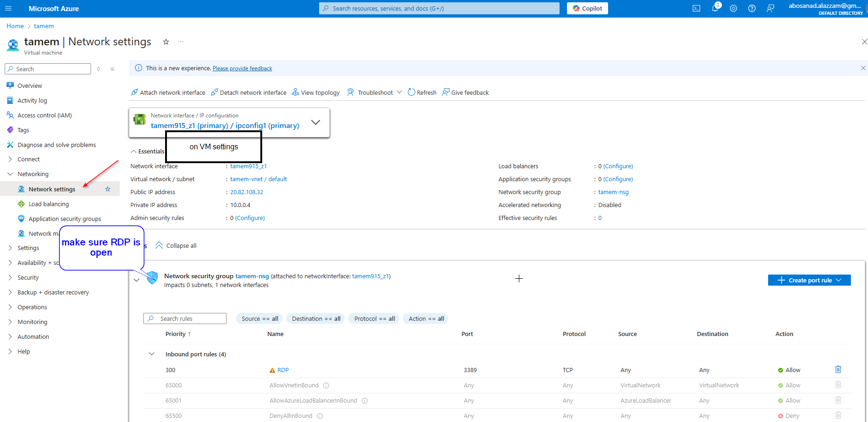The image size is (868, 422).
Task: Open portal settings gear icon
Action: [x=733, y=8]
